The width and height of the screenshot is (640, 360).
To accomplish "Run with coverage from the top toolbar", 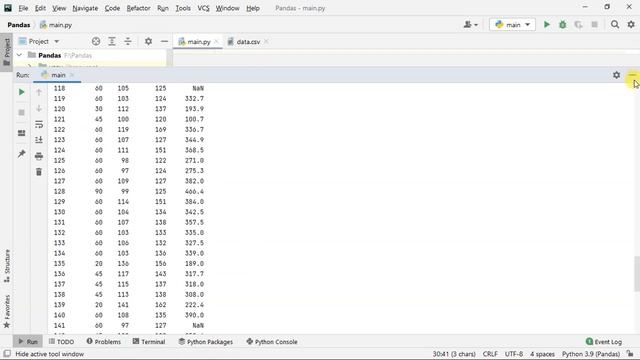I will [578, 24].
